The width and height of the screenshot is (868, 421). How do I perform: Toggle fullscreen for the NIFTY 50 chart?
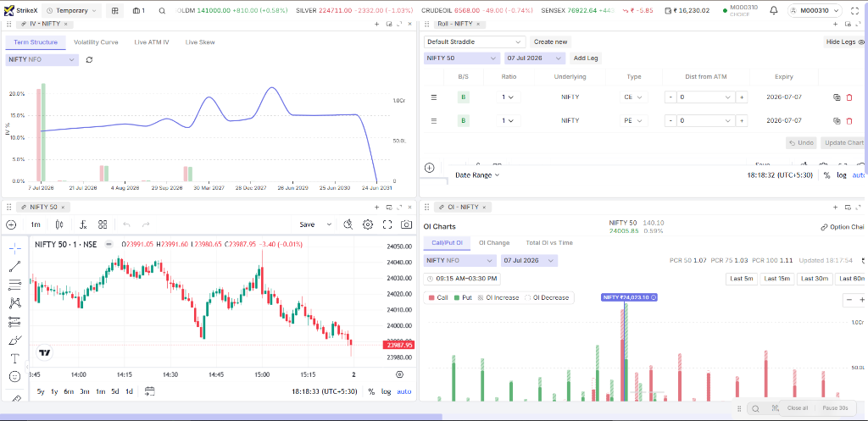[387, 224]
